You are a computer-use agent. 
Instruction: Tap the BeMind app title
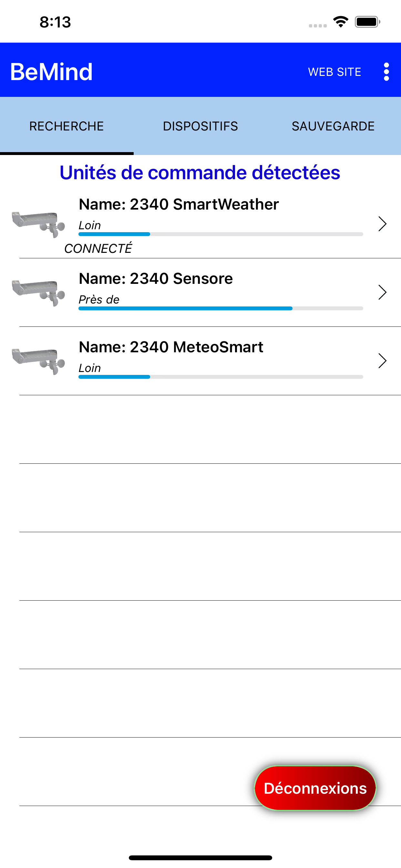(51, 72)
